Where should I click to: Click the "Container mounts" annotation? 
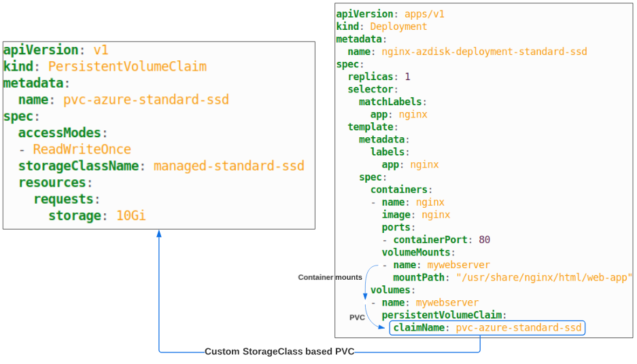point(330,278)
